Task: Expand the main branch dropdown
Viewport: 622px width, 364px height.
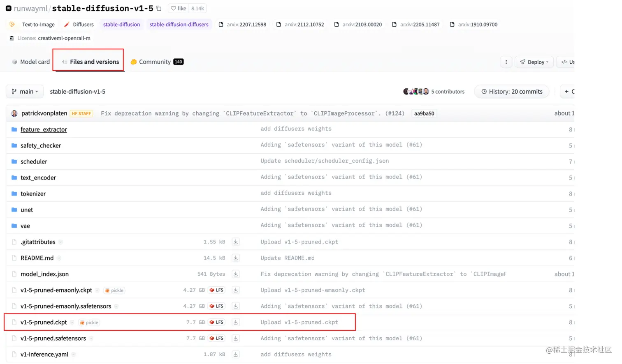Action: pyautogui.click(x=25, y=92)
